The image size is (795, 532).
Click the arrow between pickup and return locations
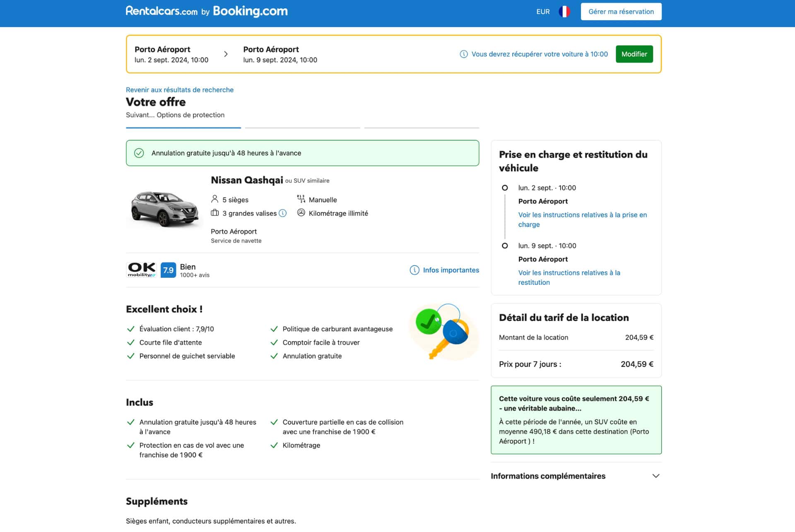pos(226,54)
